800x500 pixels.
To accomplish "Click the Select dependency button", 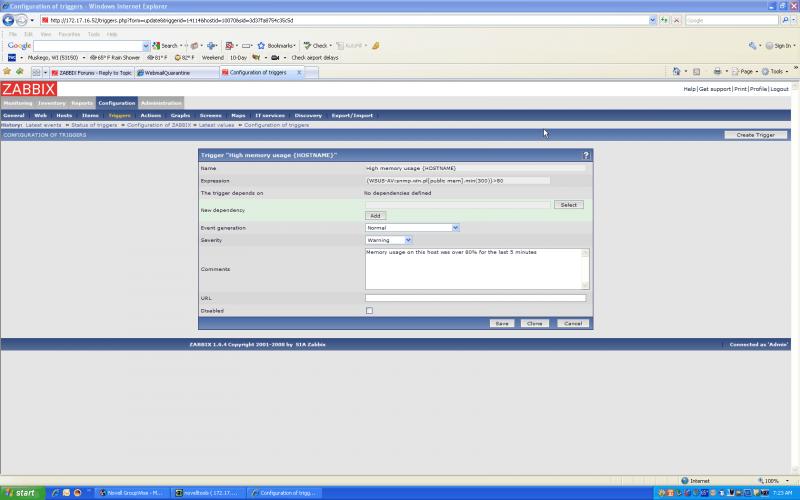I will pyautogui.click(x=569, y=205).
